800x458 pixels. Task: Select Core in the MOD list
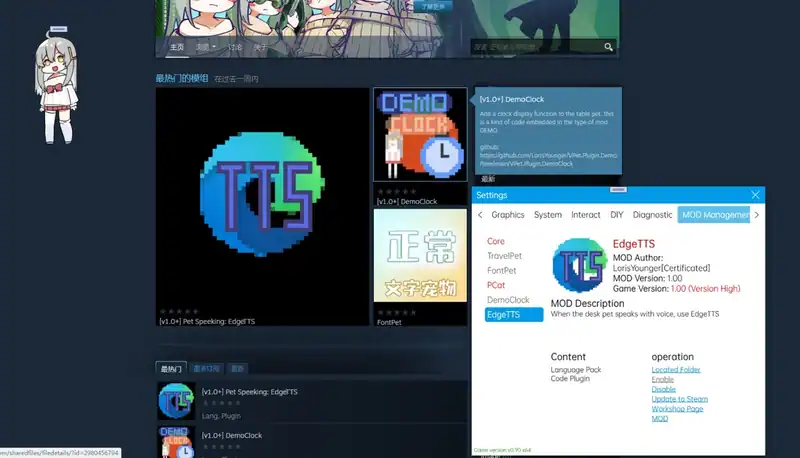pos(495,241)
